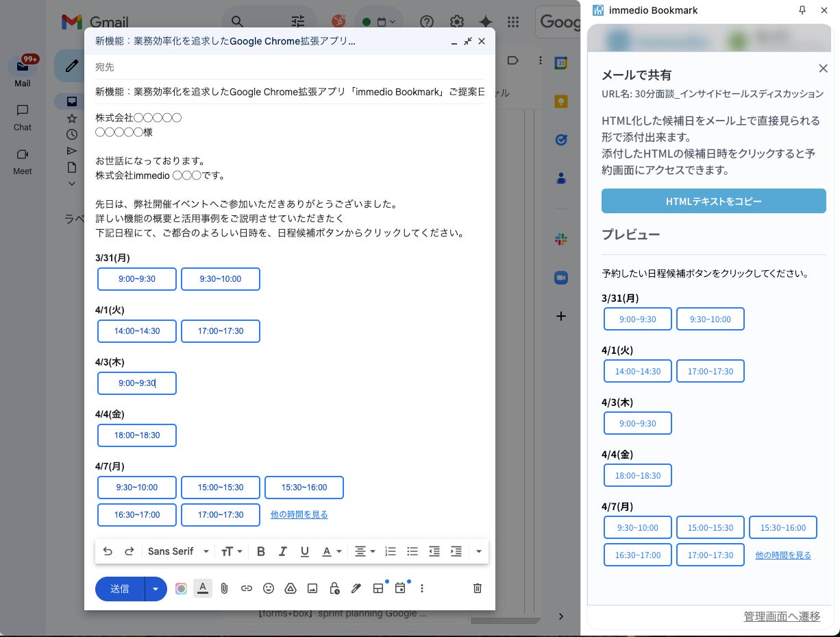Click 他の時間を見る link in preview panel
The height and width of the screenshot is (637, 840).
click(783, 555)
